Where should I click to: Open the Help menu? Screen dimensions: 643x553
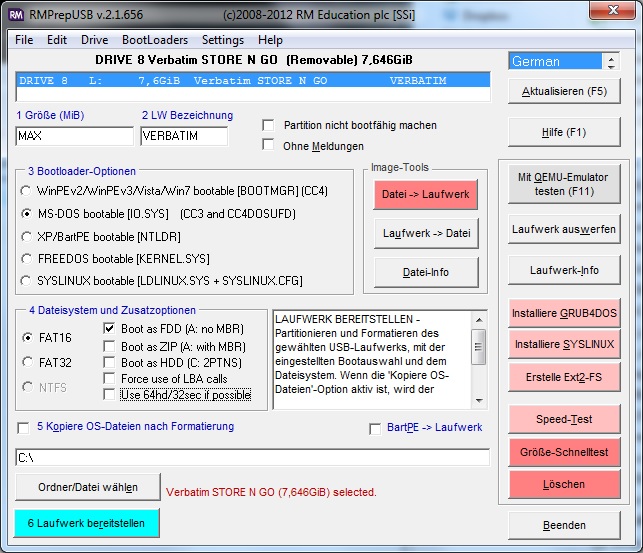click(270, 40)
